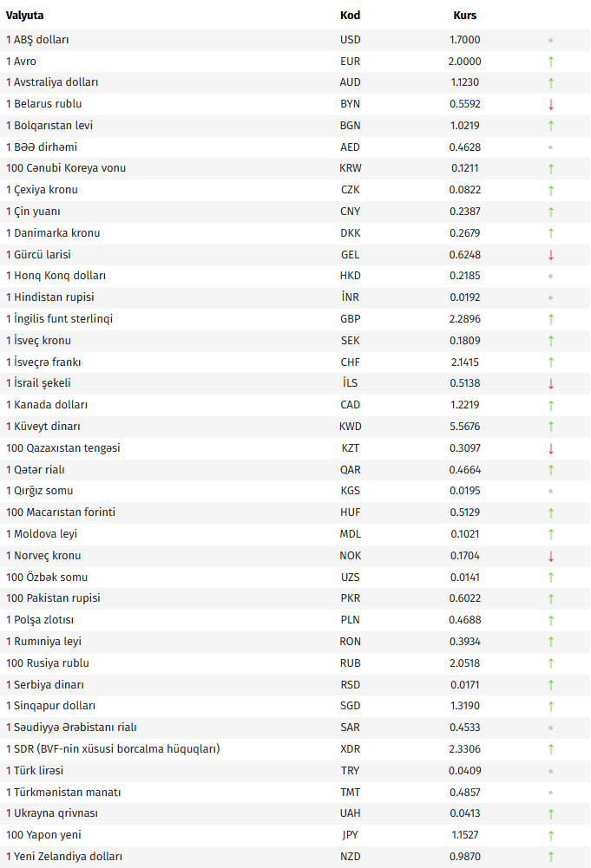Select the 1 Avro currency name
This screenshot has height=868, width=591.
pos(21,62)
